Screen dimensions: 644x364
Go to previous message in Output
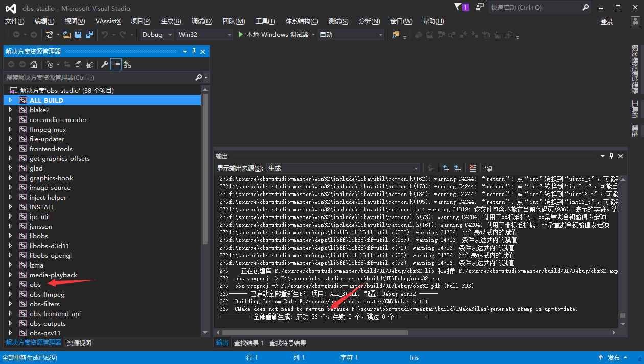pyautogui.click(x=446, y=168)
